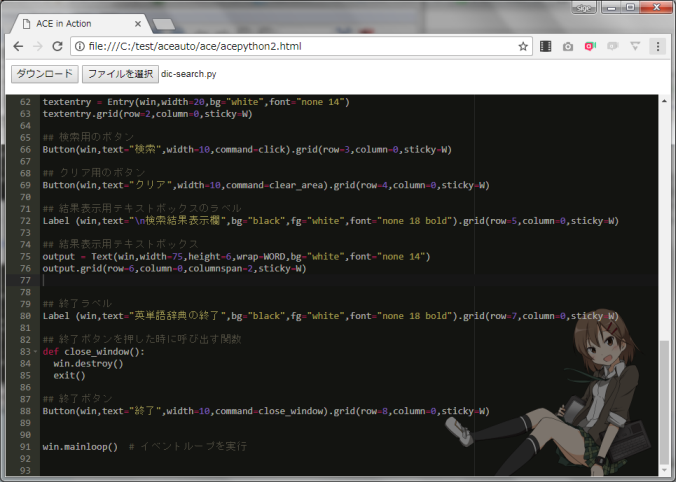Click the textentry.grid(row=2 line
This screenshot has width=676, height=482.
[x=147, y=114]
